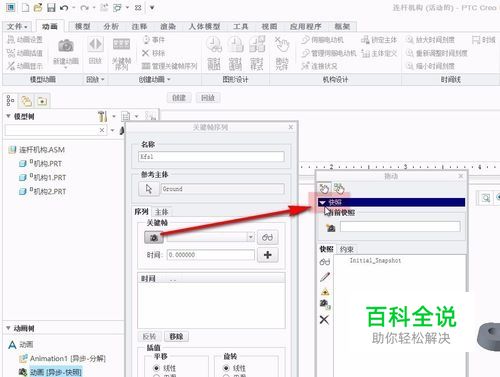Screen dimensions: 500x377
Task: Select the model tree tab icon
Action: (x=10, y=100)
